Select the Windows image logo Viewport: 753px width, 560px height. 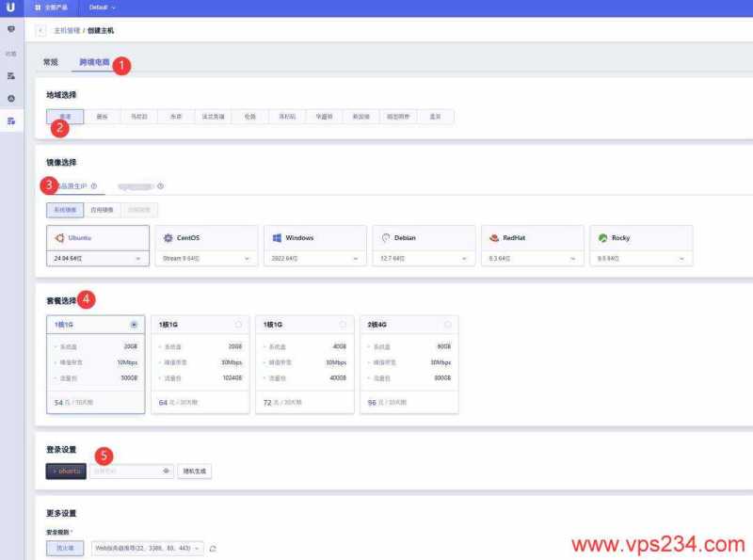point(278,238)
